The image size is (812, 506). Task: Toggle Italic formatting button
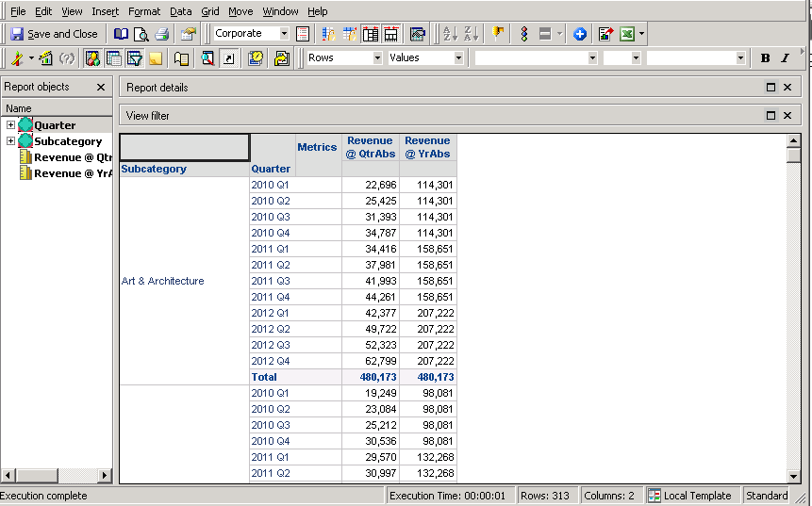pyautogui.click(x=785, y=58)
